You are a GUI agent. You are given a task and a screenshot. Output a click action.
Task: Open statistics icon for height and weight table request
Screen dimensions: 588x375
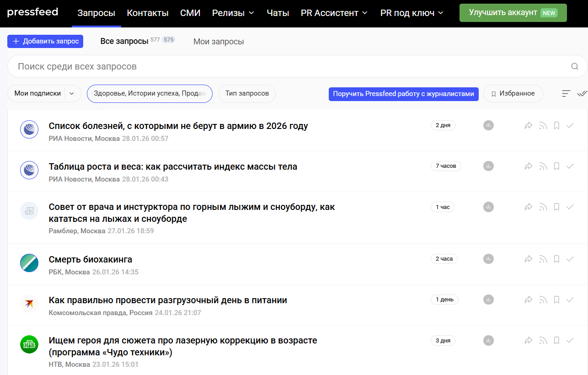pos(488,166)
